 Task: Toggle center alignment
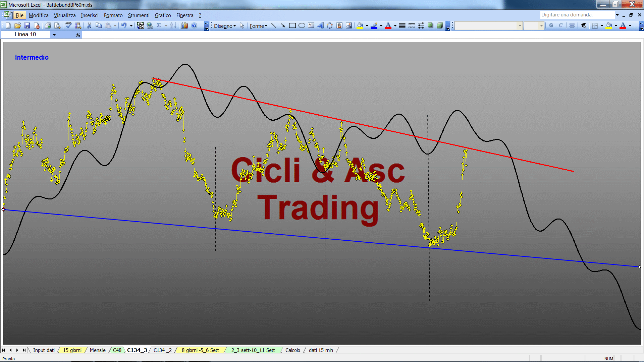(572, 25)
